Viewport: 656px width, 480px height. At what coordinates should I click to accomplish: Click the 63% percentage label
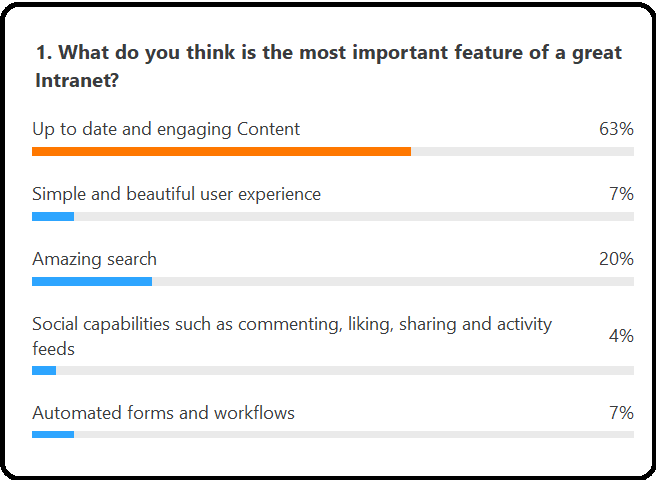616,129
